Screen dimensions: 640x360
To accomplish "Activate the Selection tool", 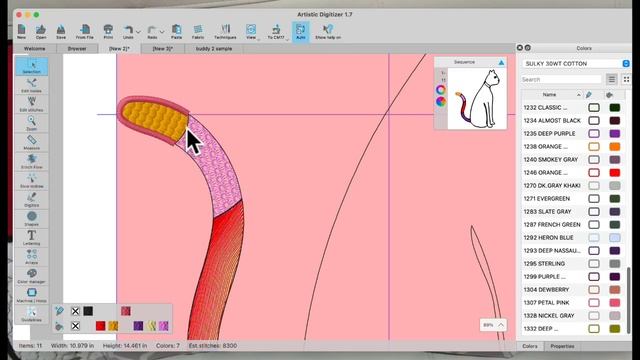I will coord(31,66).
